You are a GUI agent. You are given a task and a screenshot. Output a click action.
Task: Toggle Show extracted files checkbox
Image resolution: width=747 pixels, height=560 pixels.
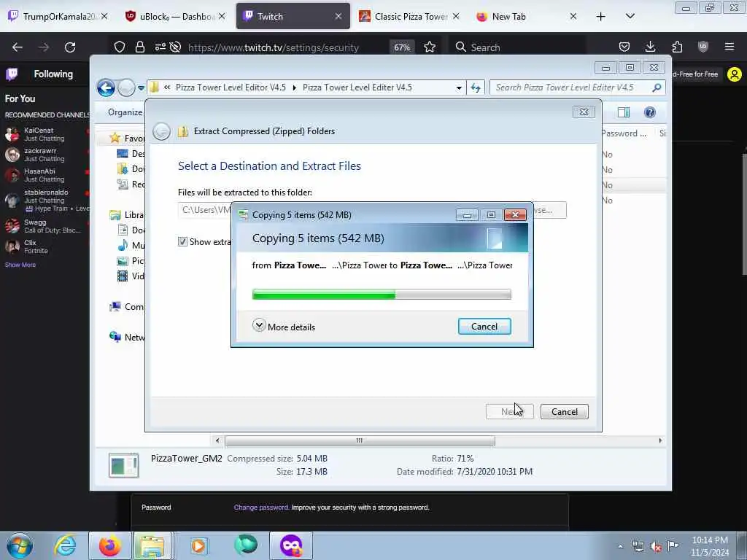click(182, 242)
